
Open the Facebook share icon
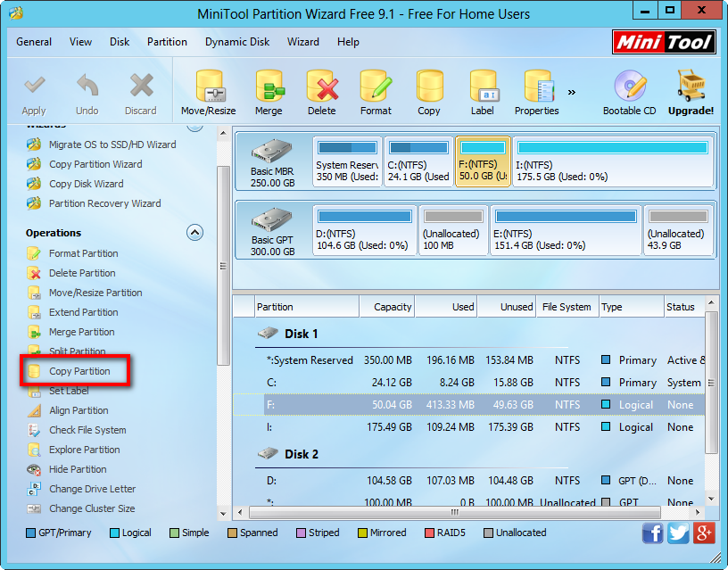[x=652, y=533]
